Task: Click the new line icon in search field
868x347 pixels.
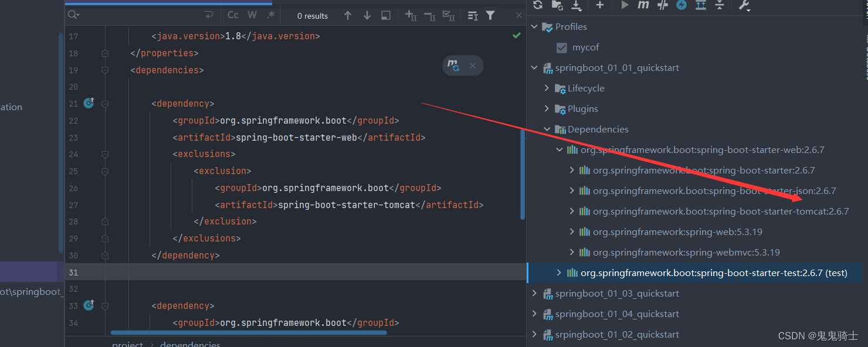Action: pos(209,15)
